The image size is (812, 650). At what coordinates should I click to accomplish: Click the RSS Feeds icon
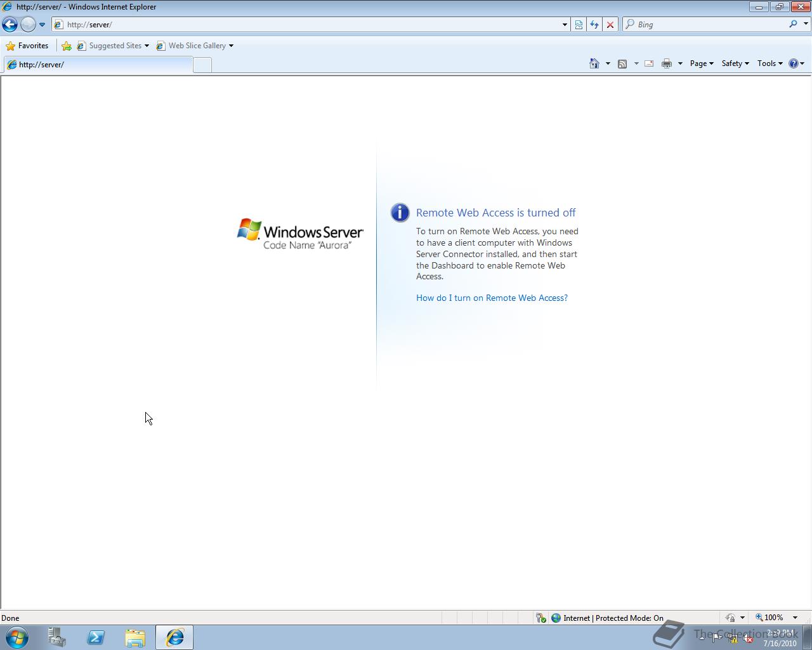click(x=622, y=63)
